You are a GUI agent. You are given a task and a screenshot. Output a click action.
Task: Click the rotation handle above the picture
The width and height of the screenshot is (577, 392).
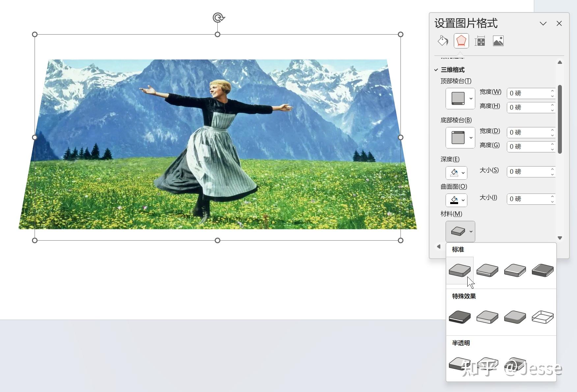point(219,17)
